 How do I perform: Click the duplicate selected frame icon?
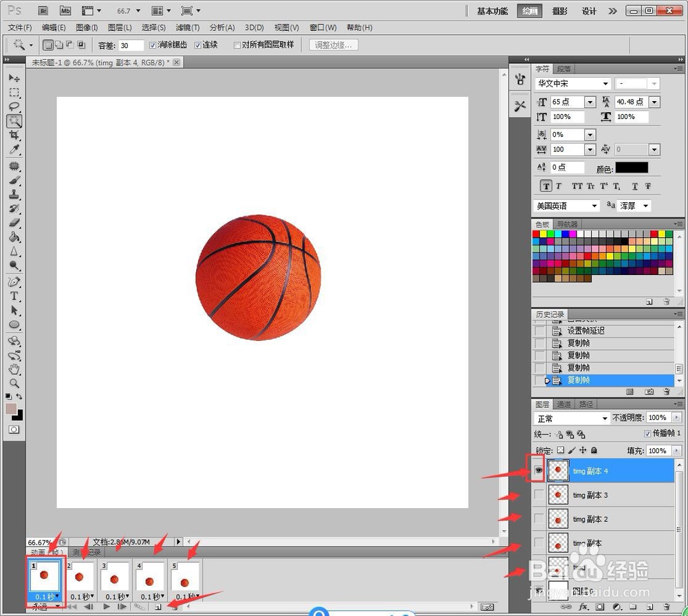pyautogui.click(x=158, y=606)
